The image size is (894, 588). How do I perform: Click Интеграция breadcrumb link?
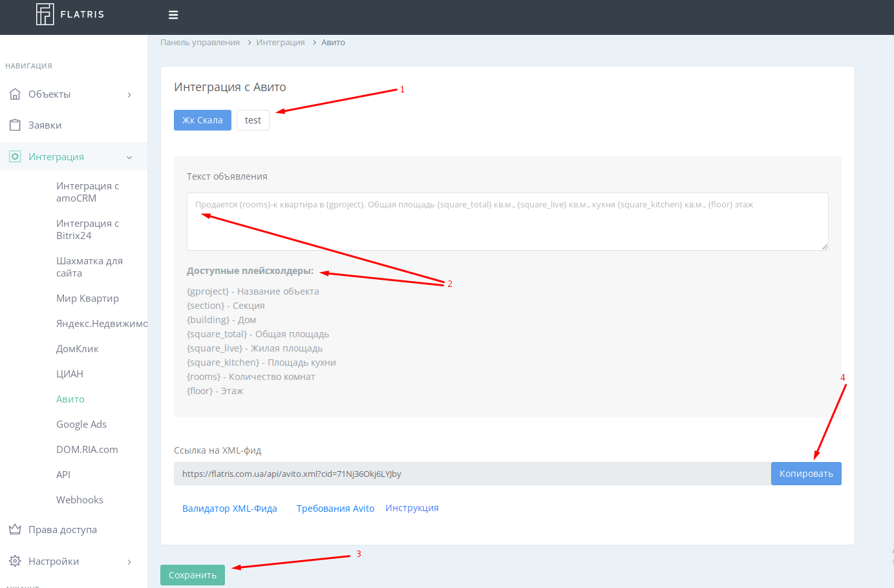pyautogui.click(x=281, y=43)
